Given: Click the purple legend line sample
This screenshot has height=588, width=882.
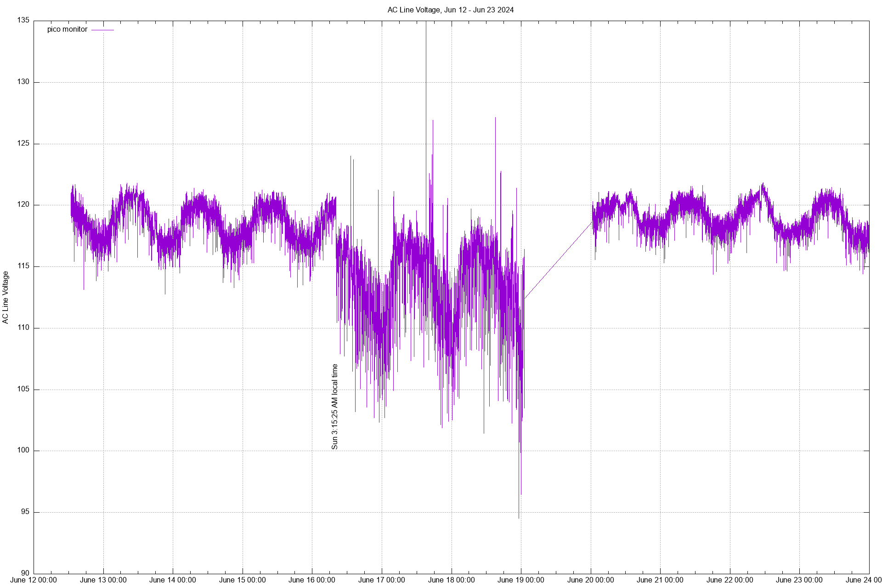Looking at the screenshot, I should (102, 30).
